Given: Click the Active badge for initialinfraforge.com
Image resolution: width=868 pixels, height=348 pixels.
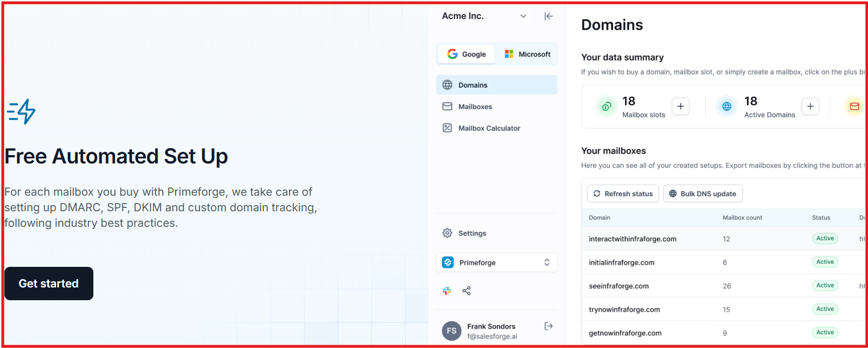Looking at the screenshot, I should tap(825, 262).
